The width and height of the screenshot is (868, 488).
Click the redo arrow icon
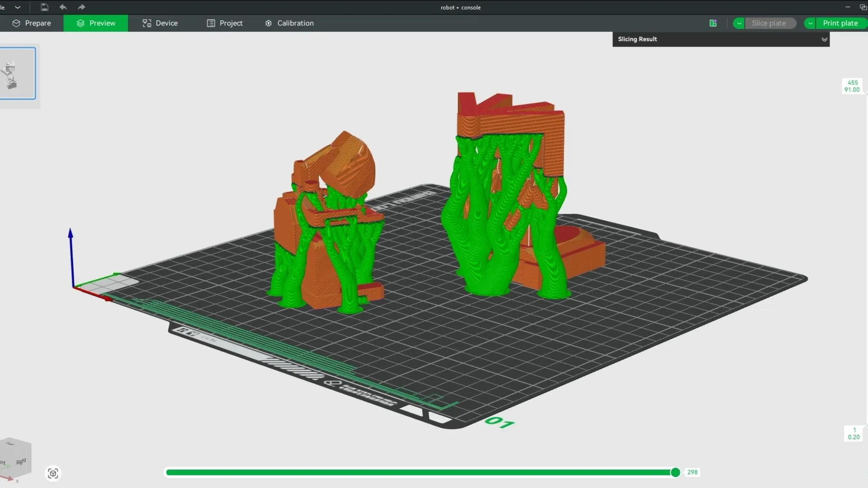81,7
